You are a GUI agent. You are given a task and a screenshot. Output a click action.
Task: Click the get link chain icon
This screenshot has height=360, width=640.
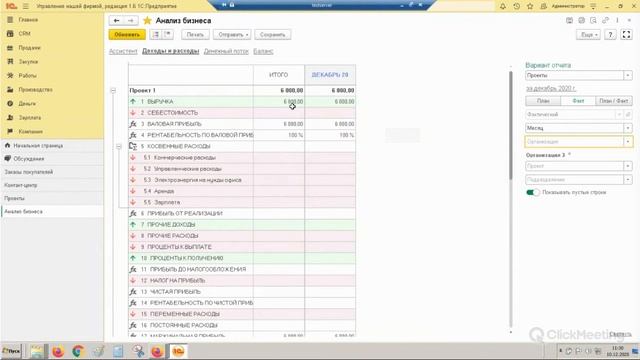point(605,20)
